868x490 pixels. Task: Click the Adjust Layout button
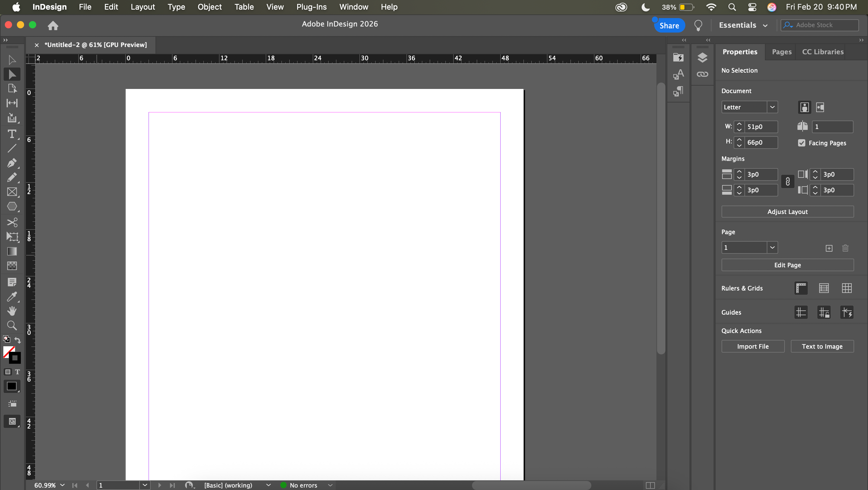(x=787, y=212)
